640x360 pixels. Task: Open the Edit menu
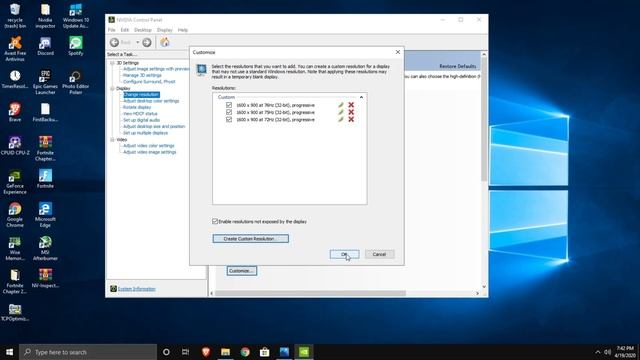coord(124,30)
